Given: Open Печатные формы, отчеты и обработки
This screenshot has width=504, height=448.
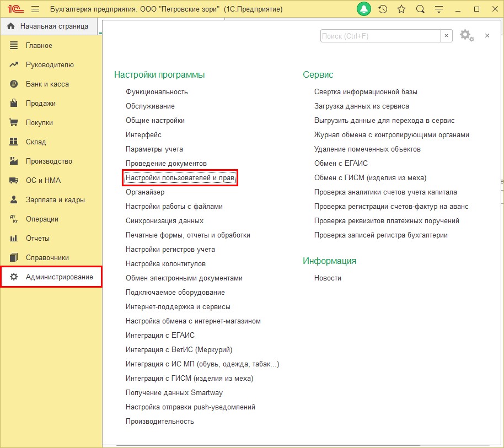Looking at the screenshot, I should point(187,235).
